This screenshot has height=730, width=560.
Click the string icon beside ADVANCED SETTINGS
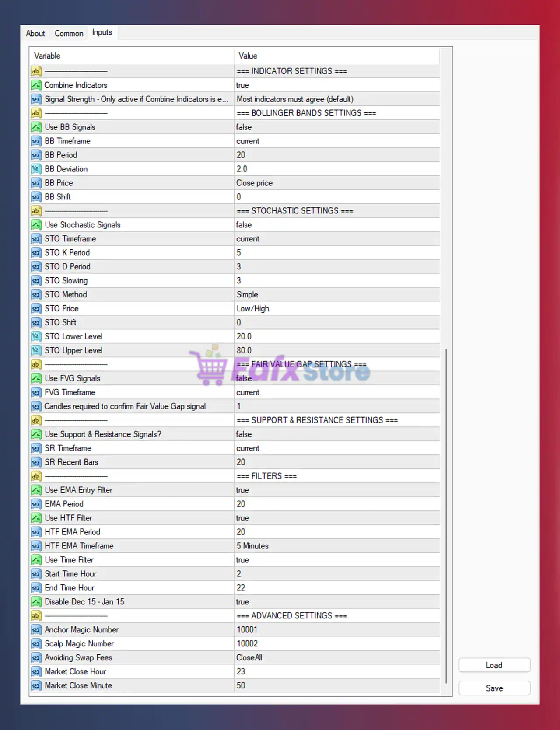tap(36, 616)
